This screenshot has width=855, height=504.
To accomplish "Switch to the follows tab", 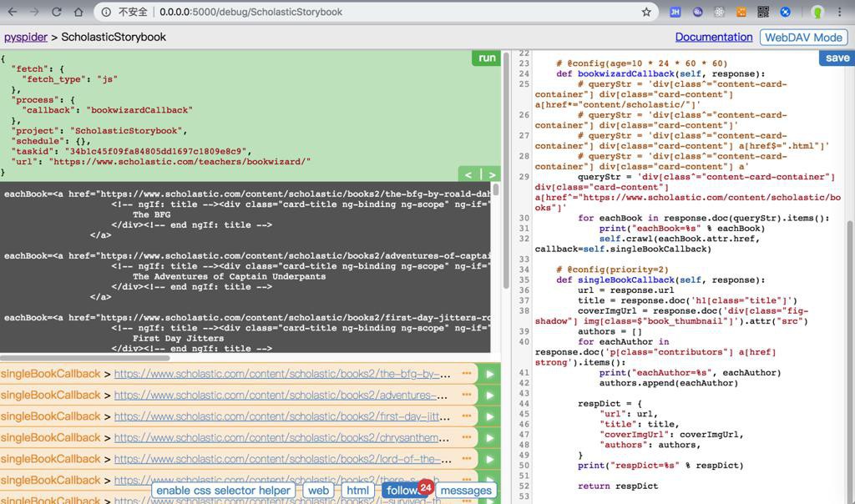I will pyautogui.click(x=402, y=491).
